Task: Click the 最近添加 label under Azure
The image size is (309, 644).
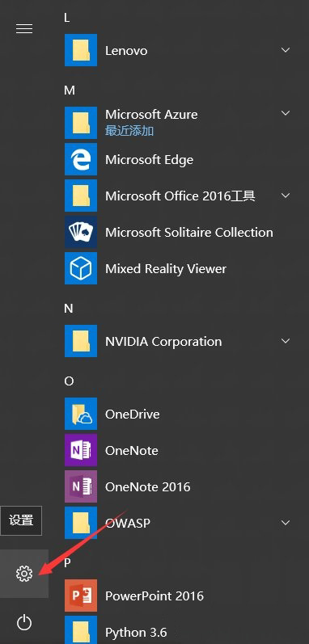Action: pyautogui.click(x=129, y=131)
